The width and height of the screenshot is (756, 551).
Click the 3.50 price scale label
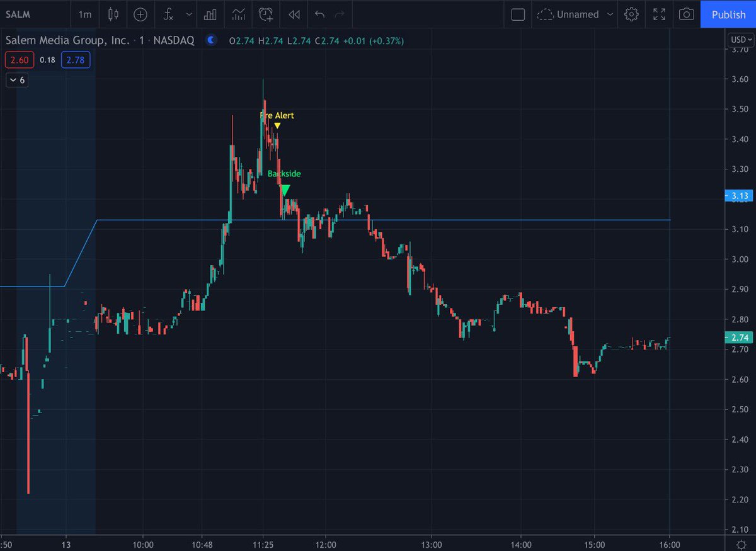click(740, 110)
